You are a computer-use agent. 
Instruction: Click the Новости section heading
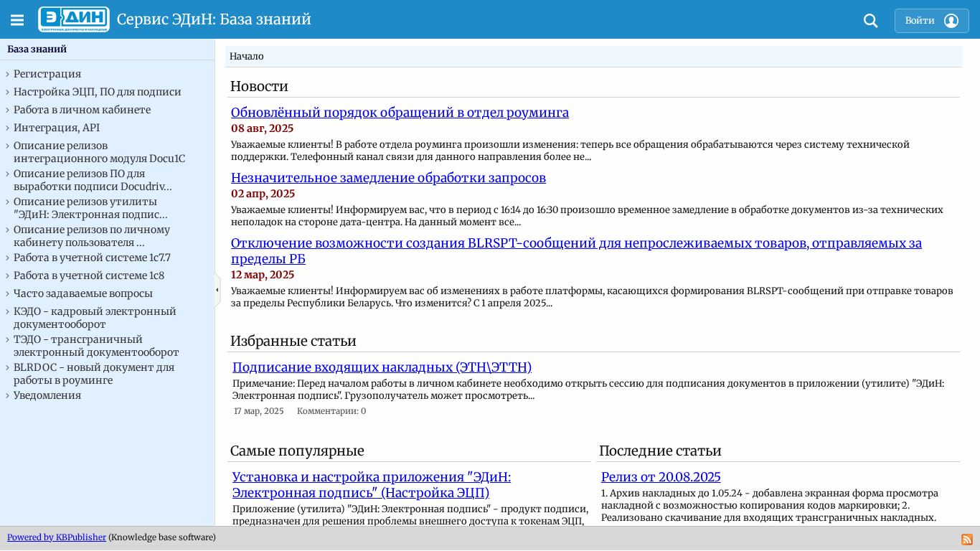coord(259,87)
